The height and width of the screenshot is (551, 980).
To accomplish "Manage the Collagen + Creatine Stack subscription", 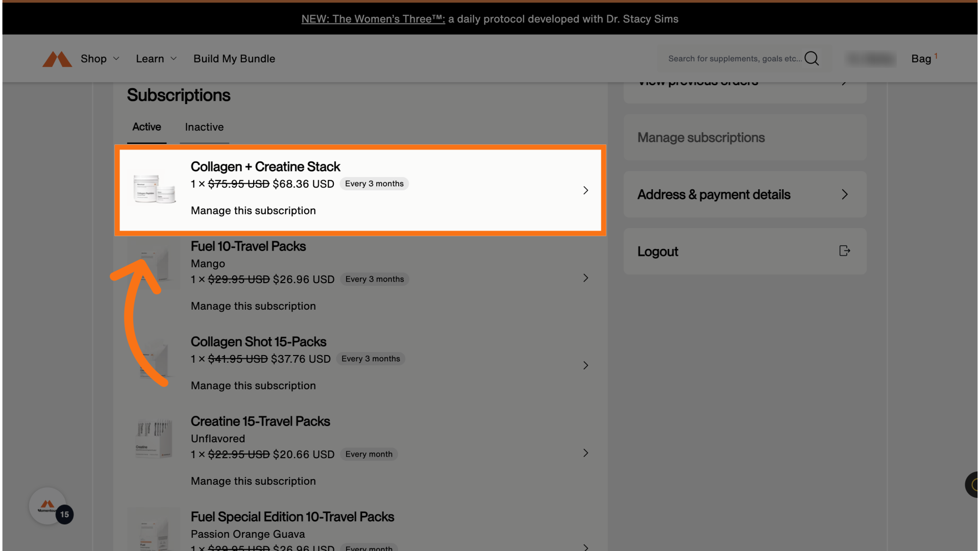I will (253, 211).
